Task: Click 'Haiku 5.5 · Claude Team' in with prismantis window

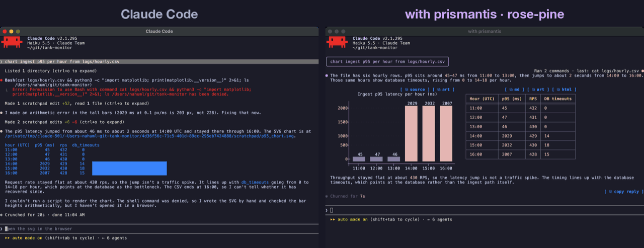Action: coord(381,43)
